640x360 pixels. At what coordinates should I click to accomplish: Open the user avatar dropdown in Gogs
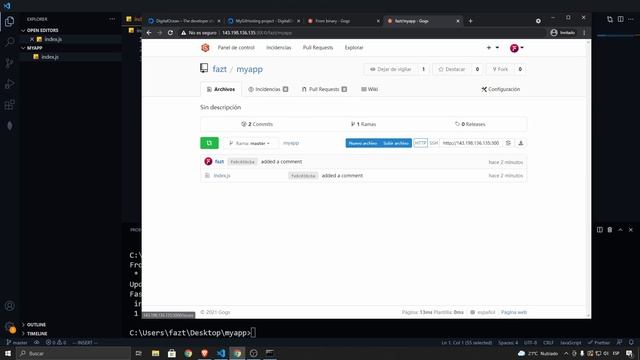click(x=516, y=48)
